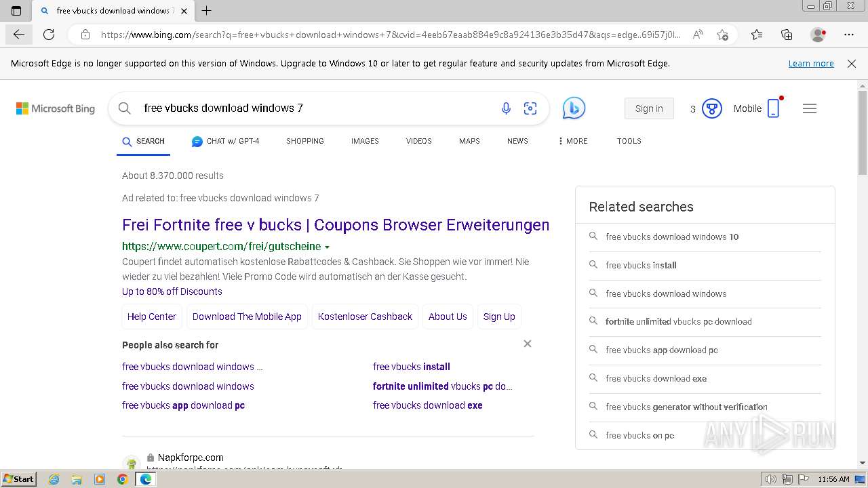
Task: Click the volume speaker tray icon
Action: tap(771, 479)
